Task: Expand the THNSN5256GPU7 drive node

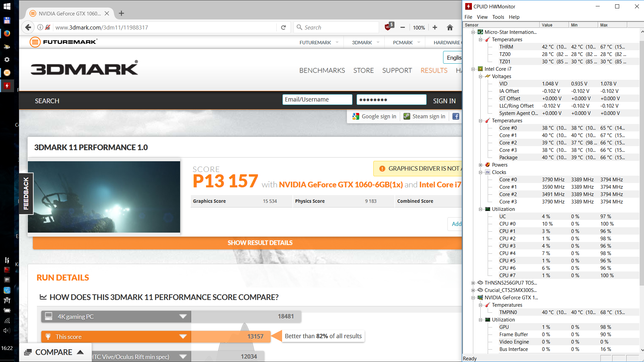Action: tap(473, 283)
